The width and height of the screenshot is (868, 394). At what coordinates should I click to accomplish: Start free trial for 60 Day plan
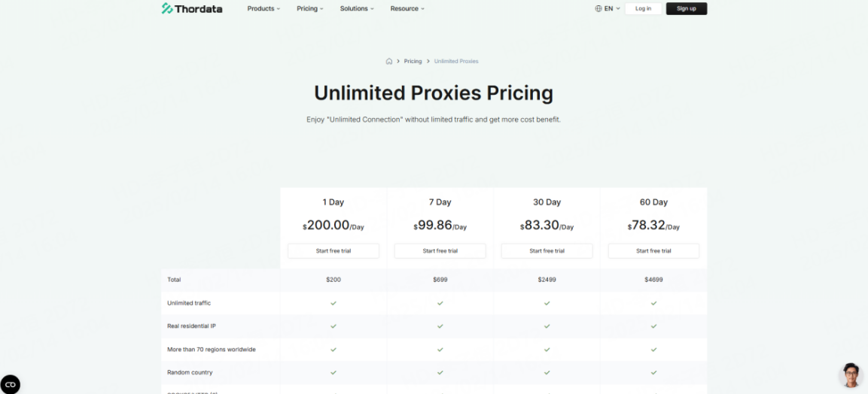coord(653,251)
